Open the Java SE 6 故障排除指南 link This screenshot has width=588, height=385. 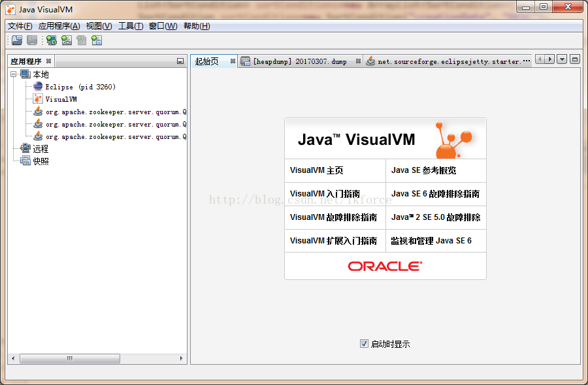436,194
